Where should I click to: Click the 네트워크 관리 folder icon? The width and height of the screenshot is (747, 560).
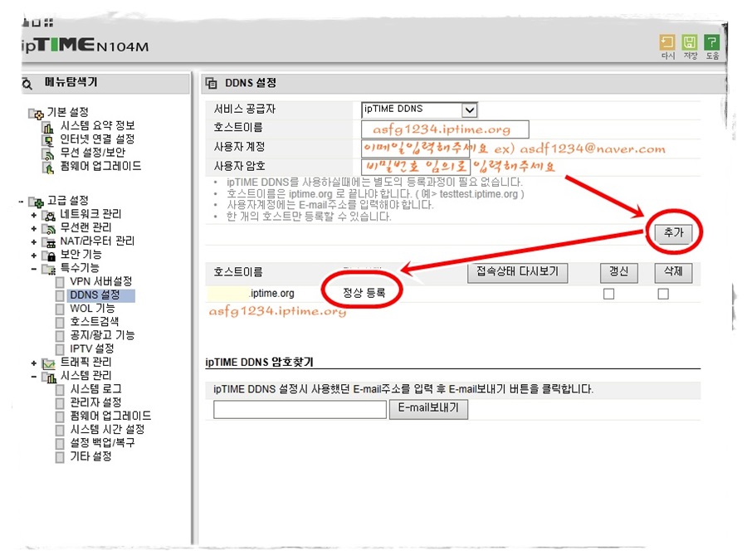(x=49, y=215)
